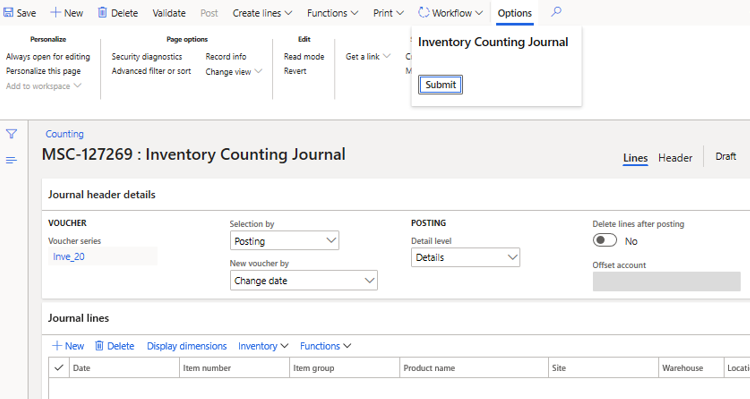Open the Detail level dropdown
750x399 pixels.
click(x=465, y=257)
